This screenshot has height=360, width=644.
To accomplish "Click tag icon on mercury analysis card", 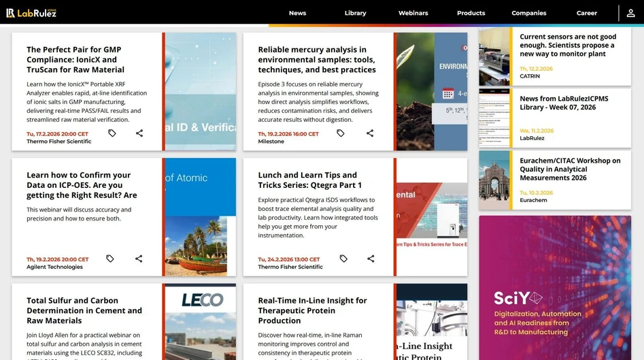I will (x=341, y=133).
